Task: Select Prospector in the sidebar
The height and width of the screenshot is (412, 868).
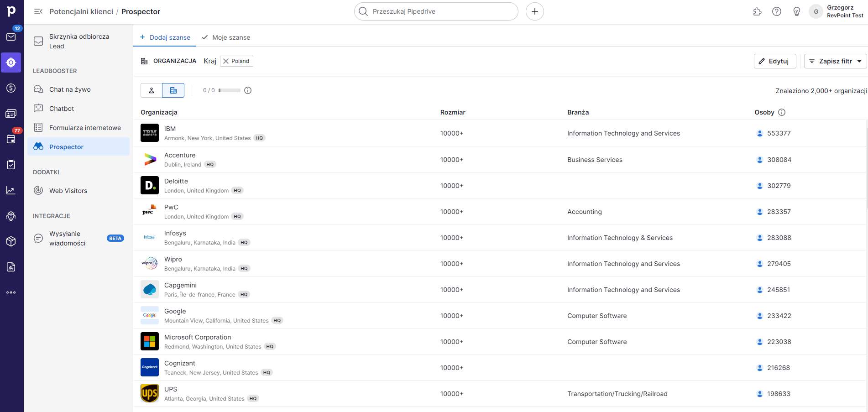Action: tap(78, 147)
